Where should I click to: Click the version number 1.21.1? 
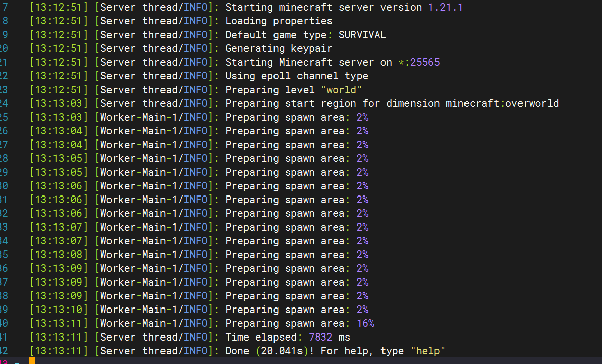[x=445, y=7]
